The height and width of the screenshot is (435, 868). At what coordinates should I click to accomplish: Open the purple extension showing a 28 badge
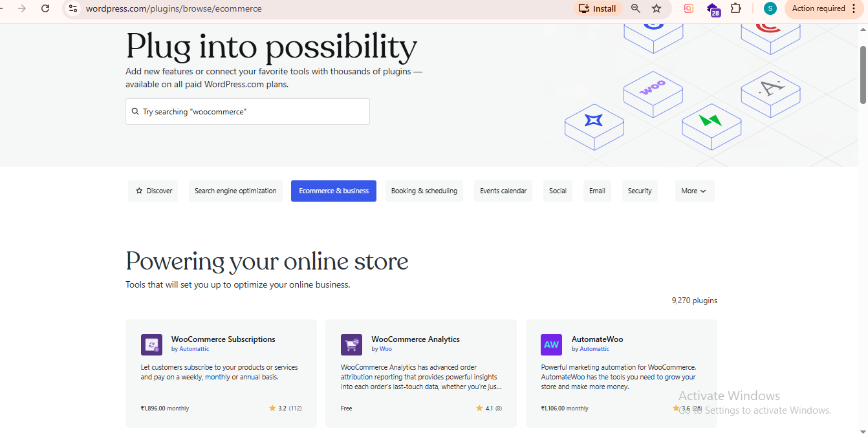tap(713, 8)
